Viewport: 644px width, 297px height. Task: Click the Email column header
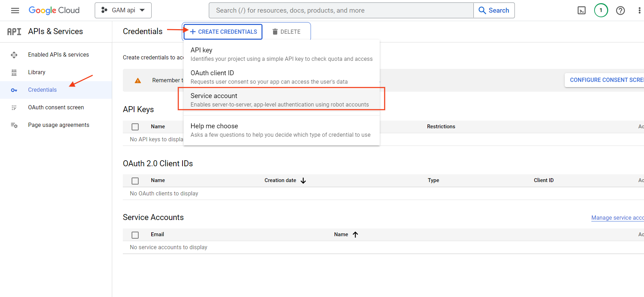coord(157,234)
